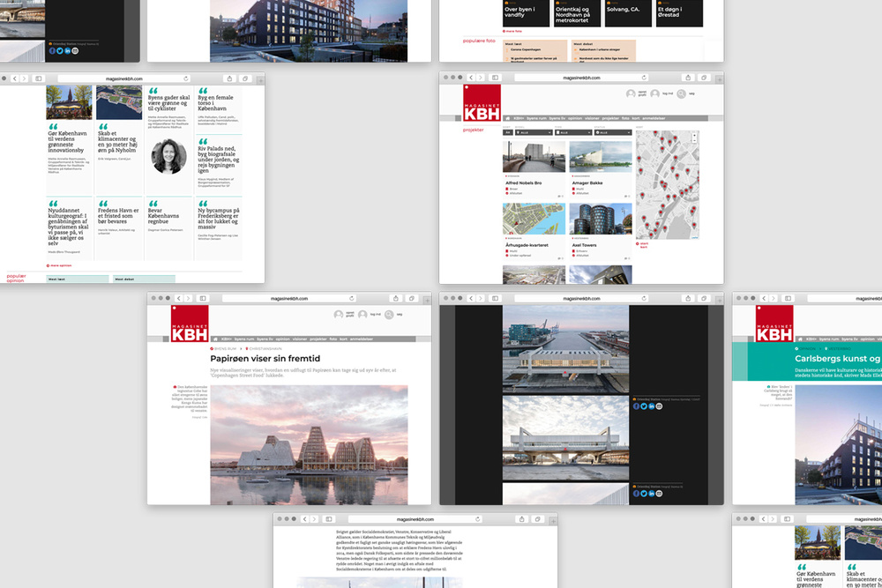Zoom out on the projekter map
The width and height of the screenshot is (882, 588).
tap(694, 140)
